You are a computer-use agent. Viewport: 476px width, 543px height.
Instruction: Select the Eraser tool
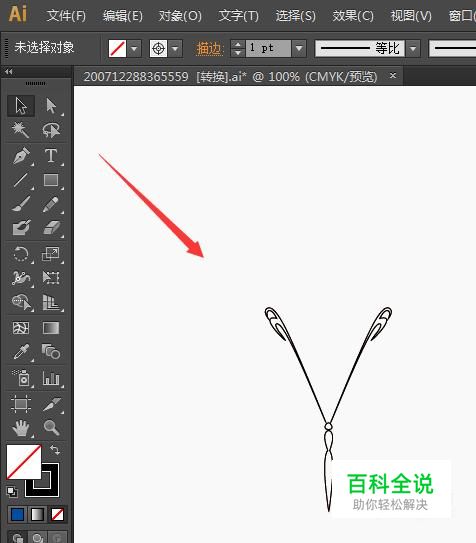point(51,228)
